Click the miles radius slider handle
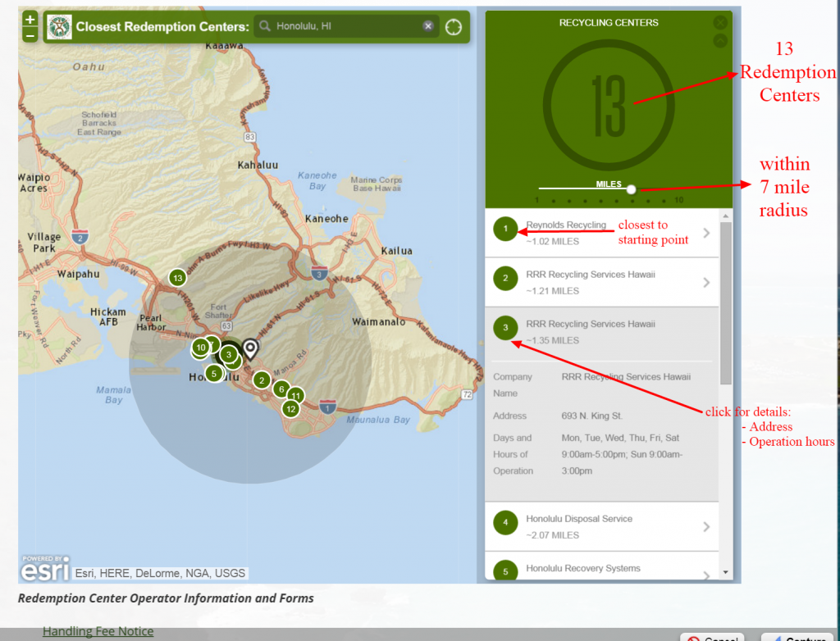This screenshot has height=641, width=840. pos(631,189)
